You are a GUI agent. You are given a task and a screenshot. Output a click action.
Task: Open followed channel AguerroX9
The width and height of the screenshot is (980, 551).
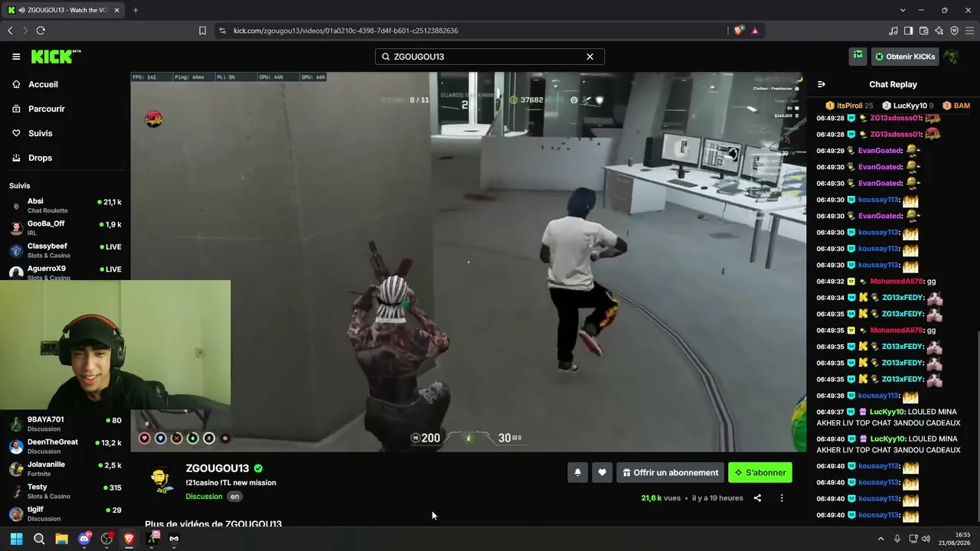pos(65,272)
